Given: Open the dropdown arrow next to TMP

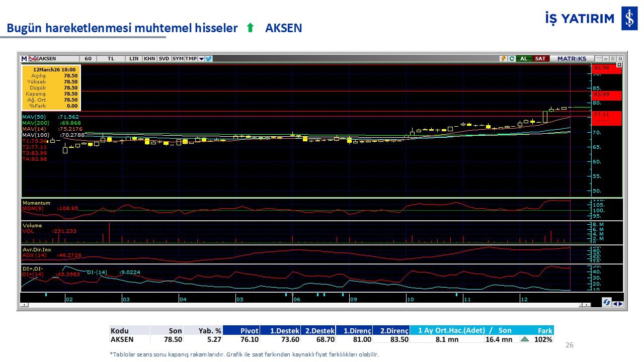Looking at the screenshot, I should point(201,58).
